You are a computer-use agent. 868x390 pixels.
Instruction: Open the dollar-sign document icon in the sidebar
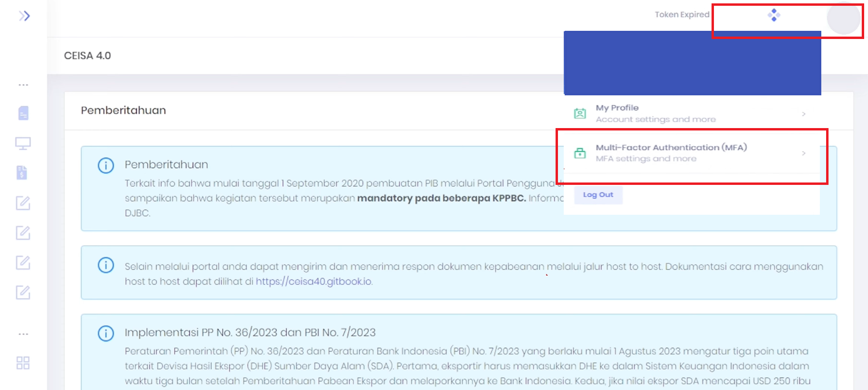click(22, 173)
